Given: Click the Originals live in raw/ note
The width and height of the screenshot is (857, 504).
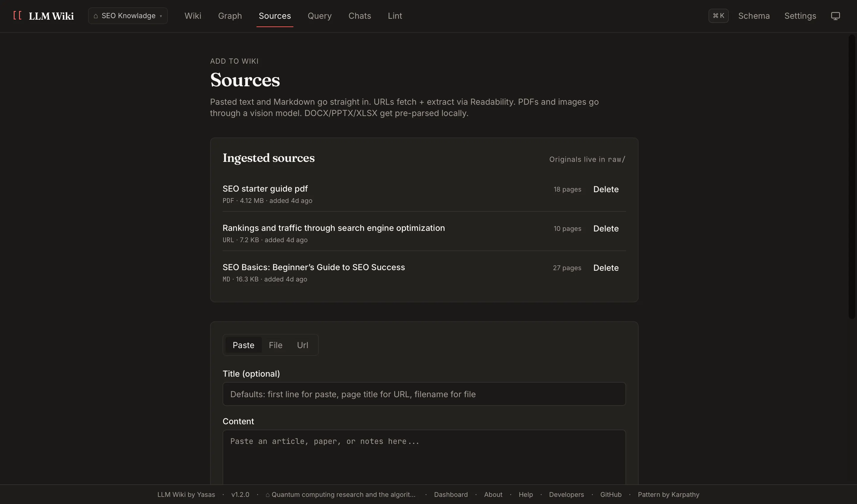Looking at the screenshot, I should pos(587,159).
